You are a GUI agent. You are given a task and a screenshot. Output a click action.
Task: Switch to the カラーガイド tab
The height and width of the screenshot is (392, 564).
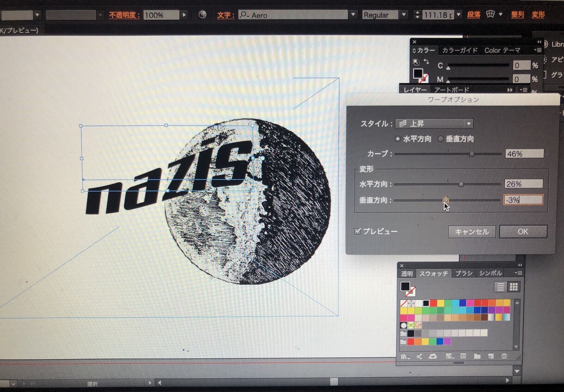pos(460,50)
